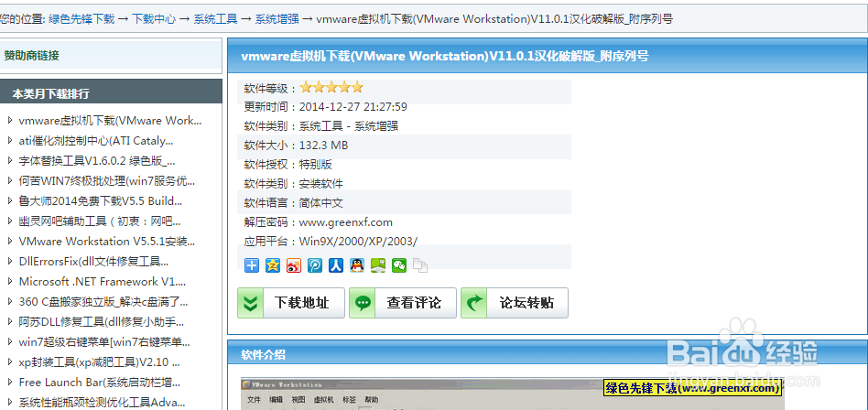Viewport: 868px width, 410px height.
Task: Open 阿苏DLL修复工具 entry
Action: point(102,321)
